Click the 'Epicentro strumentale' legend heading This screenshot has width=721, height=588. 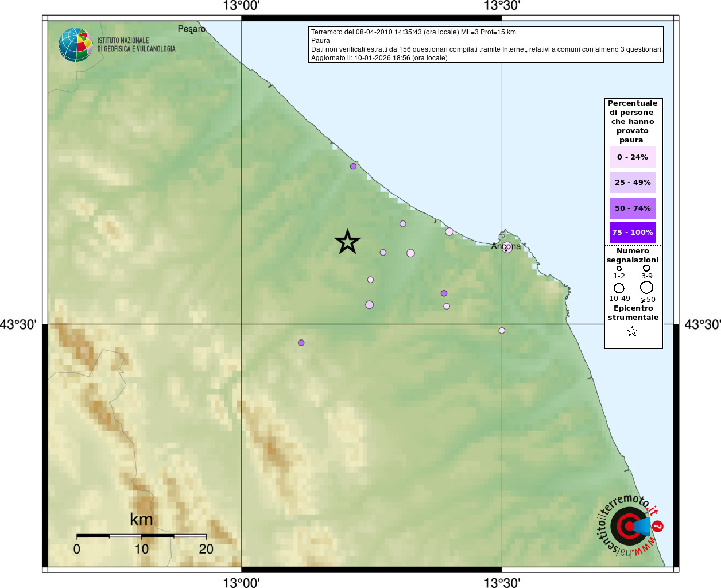coord(633,313)
